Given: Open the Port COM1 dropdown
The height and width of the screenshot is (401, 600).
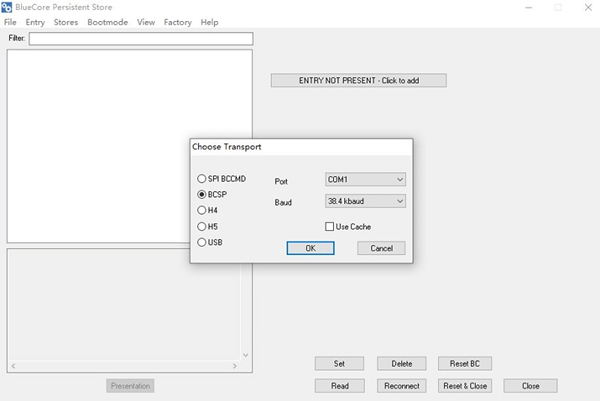Looking at the screenshot, I should [x=365, y=179].
